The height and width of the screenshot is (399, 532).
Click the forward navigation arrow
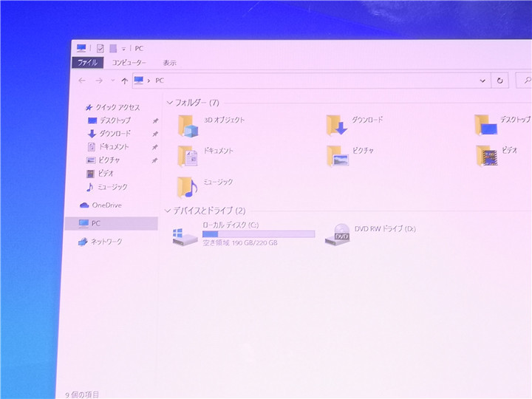pyautogui.click(x=99, y=81)
